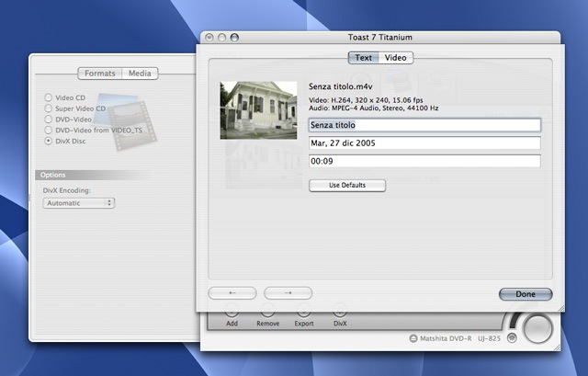Switch to the Text tab
The width and height of the screenshot is (588, 376).
364,58
